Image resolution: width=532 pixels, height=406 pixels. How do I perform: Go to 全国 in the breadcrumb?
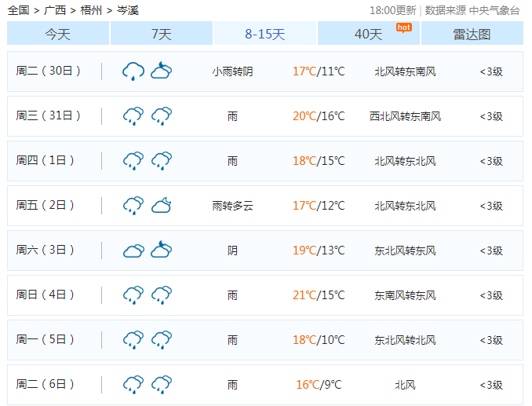18,10
